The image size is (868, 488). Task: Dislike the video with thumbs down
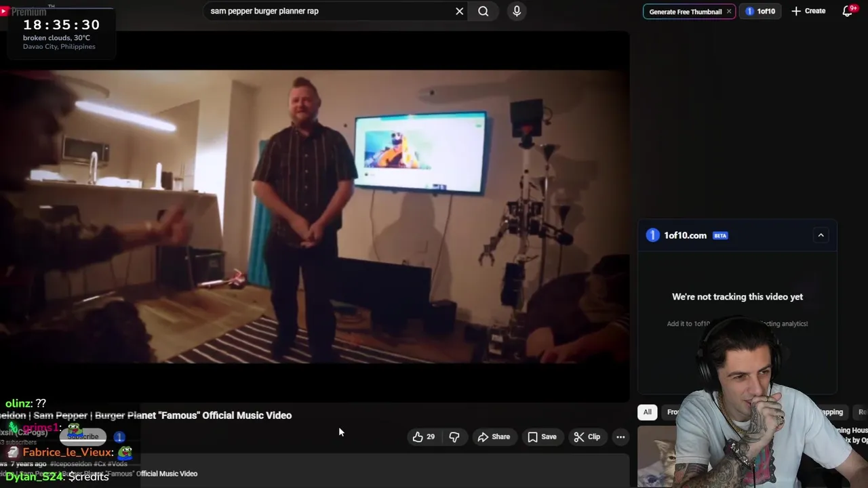click(x=454, y=437)
